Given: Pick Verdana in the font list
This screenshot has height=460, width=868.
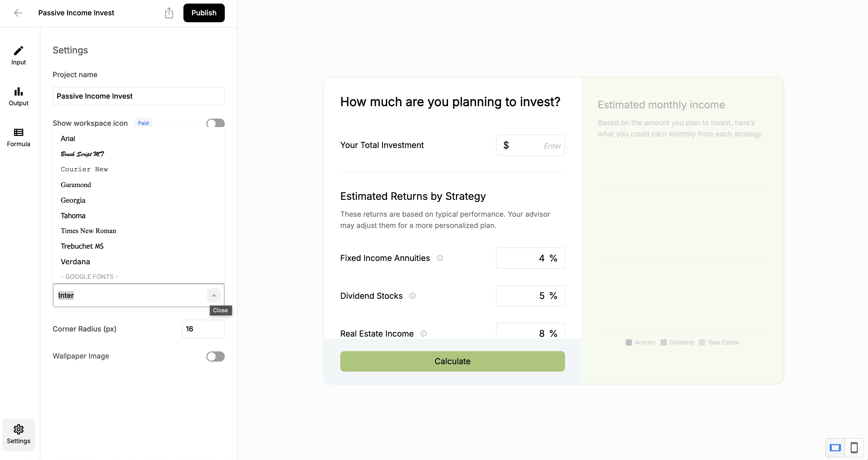Looking at the screenshot, I should [x=75, y=261].
